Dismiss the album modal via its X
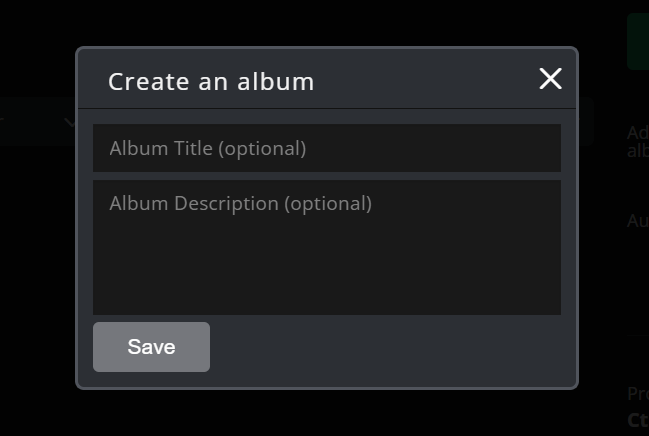The width and height of the screenshot is (649, 436). (x=550, y=79)
